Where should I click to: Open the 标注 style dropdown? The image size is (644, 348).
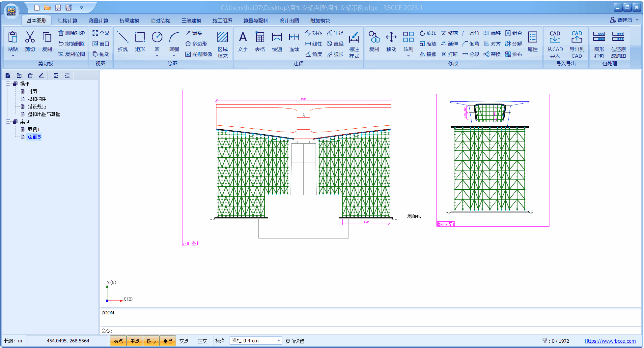279,340
